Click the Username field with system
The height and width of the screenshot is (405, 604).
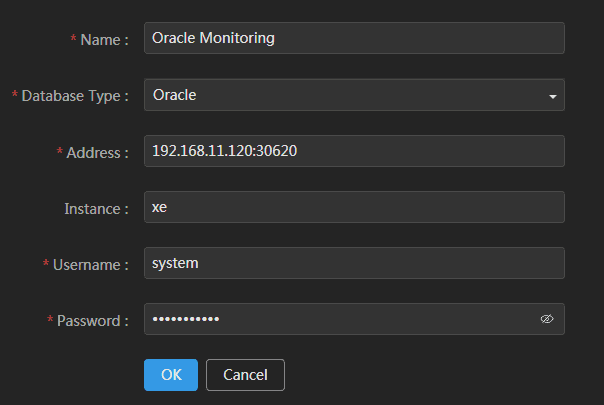(x=354, y=263)
